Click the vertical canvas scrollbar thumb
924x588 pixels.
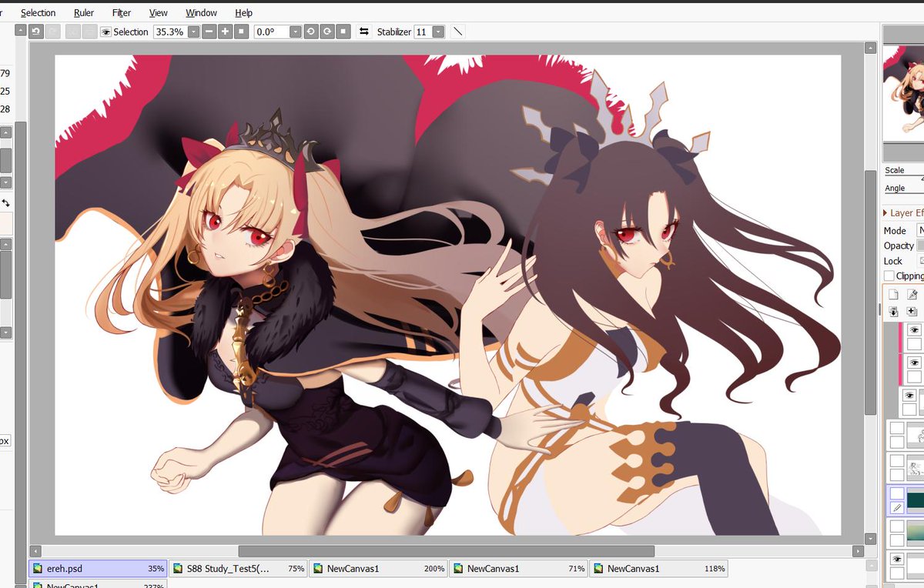[870, 292]
